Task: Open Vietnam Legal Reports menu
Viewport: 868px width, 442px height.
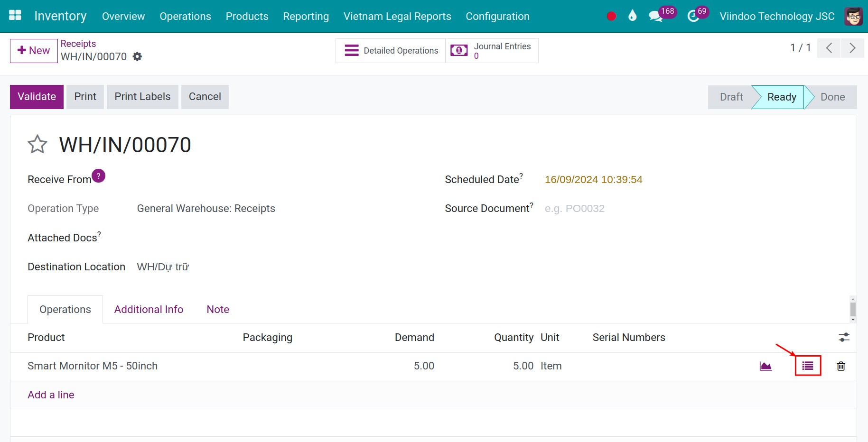Action: pos(397,16)
